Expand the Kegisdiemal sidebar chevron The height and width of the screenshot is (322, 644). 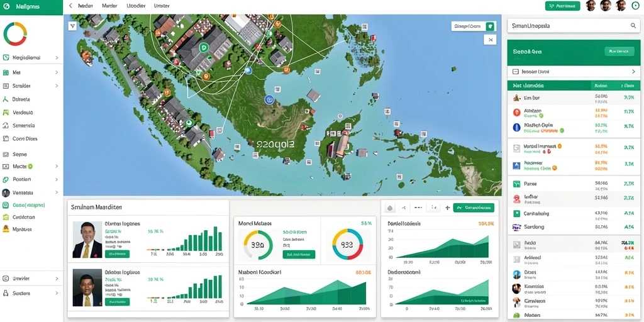57,58
